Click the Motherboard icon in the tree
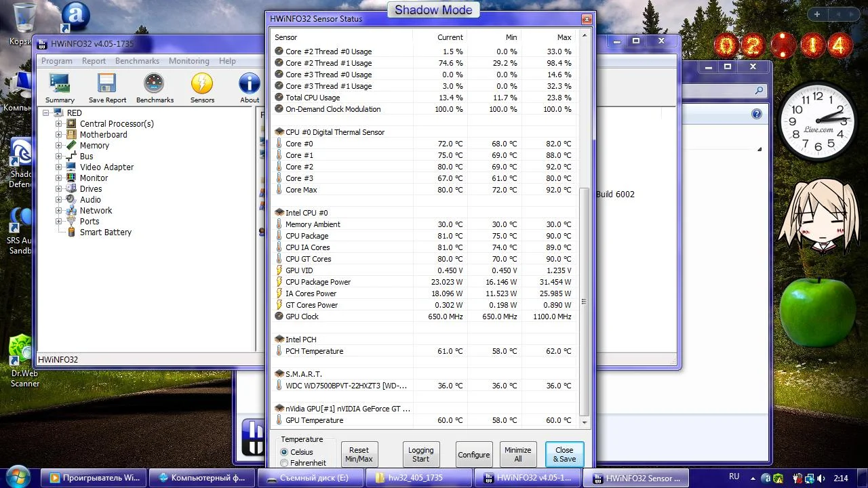 71,135
